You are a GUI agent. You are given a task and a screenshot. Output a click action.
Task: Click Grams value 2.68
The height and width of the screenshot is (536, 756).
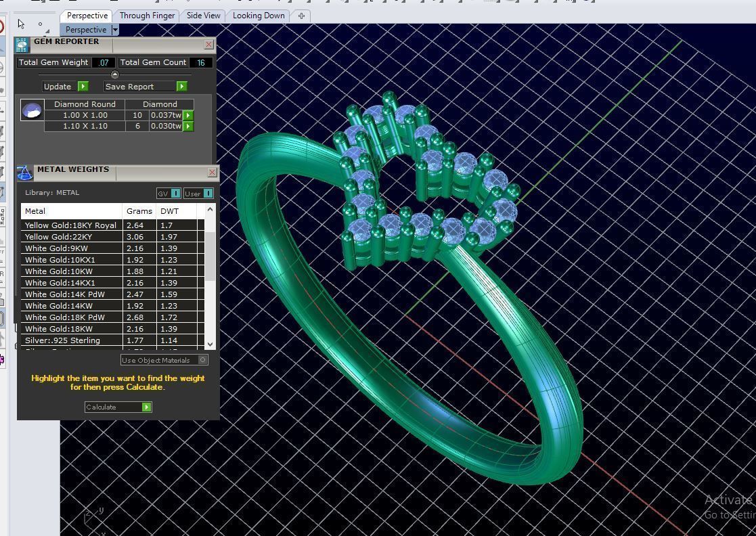click(135, 317)
